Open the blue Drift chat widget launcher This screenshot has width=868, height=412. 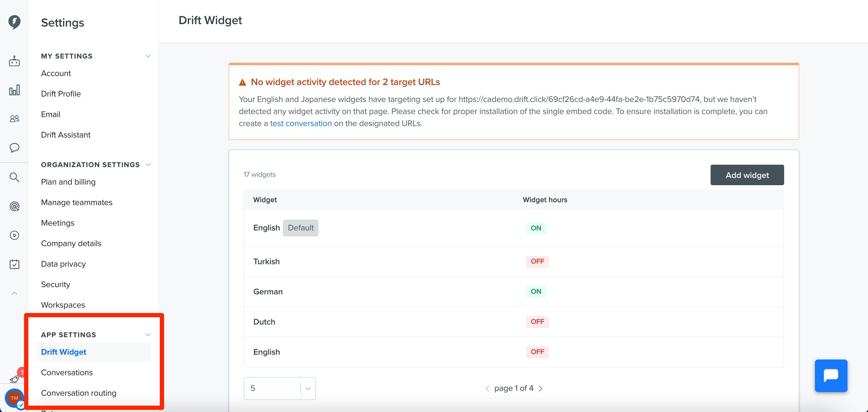831,376
